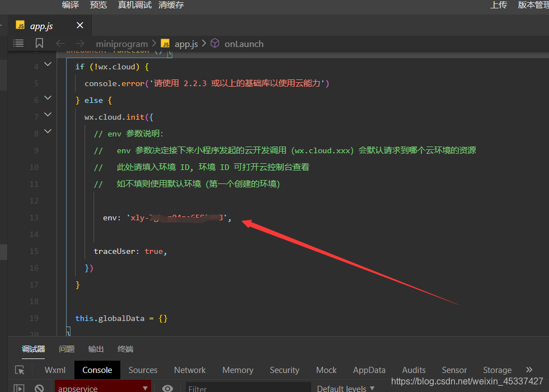Image resolution: width=549 pixels, height=392 pixels.
Task: Open the Wxml devtools tab
Action: pyautogui.click(x=55, y=370)
